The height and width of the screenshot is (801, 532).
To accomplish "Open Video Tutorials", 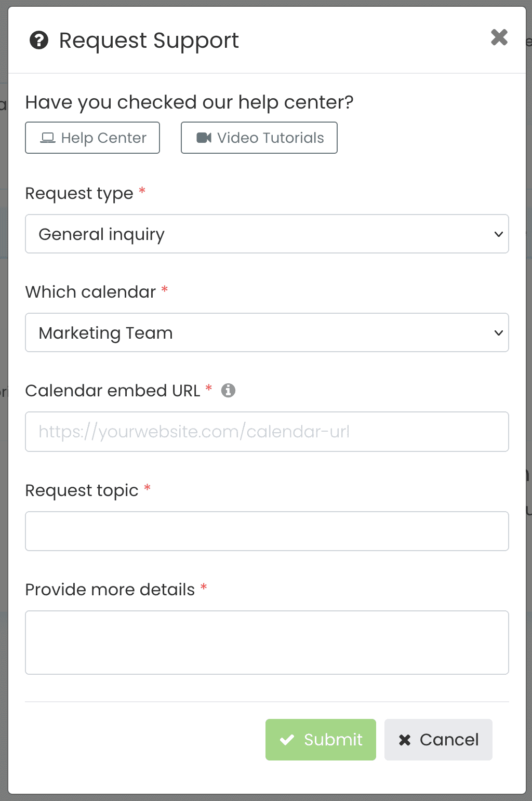I will [x=259, y=138].
